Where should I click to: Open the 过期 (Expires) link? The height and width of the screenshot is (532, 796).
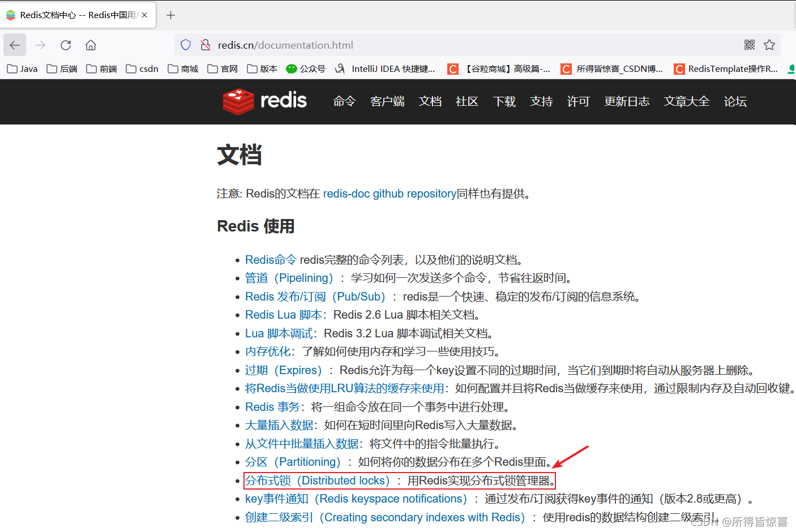pos(283,370)
